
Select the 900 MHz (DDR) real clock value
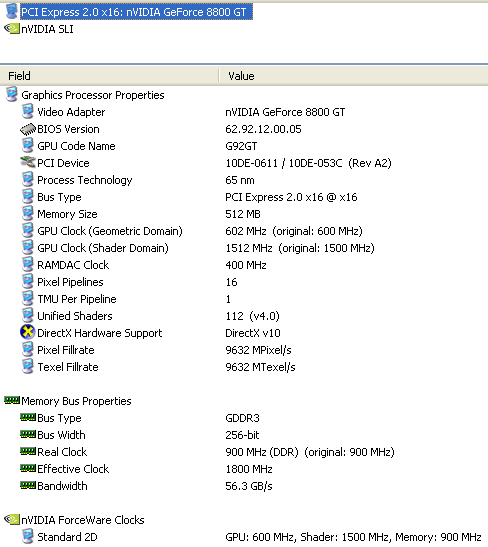pos(310,452)
